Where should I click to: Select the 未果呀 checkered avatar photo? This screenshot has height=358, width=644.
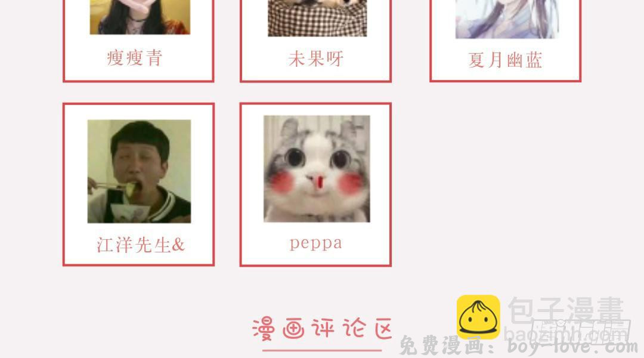pos(317,18)
